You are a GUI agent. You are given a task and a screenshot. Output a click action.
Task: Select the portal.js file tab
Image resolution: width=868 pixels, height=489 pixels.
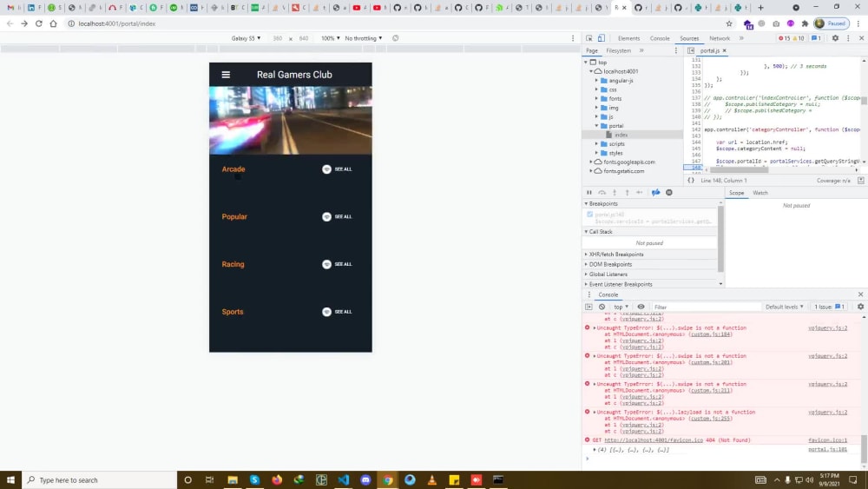pos(709,50)
